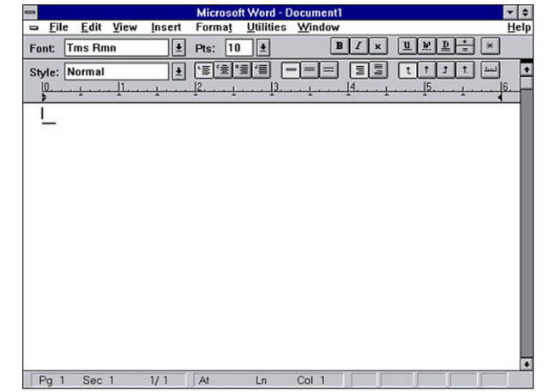Viewport: 549px width, 392px height.
Task: Choose one-and-a-half line spacing icon
Action: pos(310,70)
